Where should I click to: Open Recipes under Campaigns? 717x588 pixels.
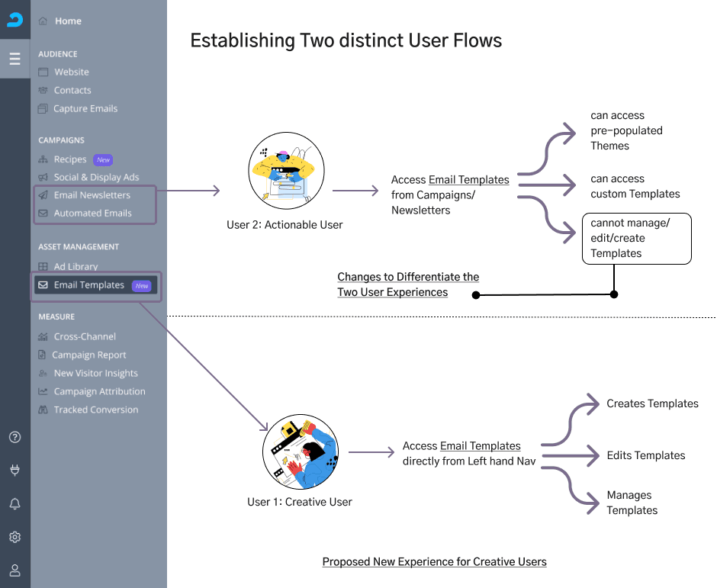coord(70,159)
